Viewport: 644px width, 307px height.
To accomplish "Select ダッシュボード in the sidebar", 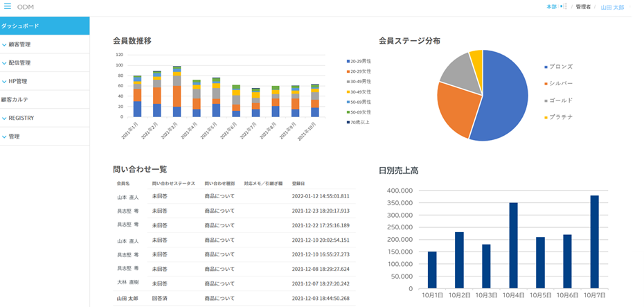I will (x=45, y=26).
